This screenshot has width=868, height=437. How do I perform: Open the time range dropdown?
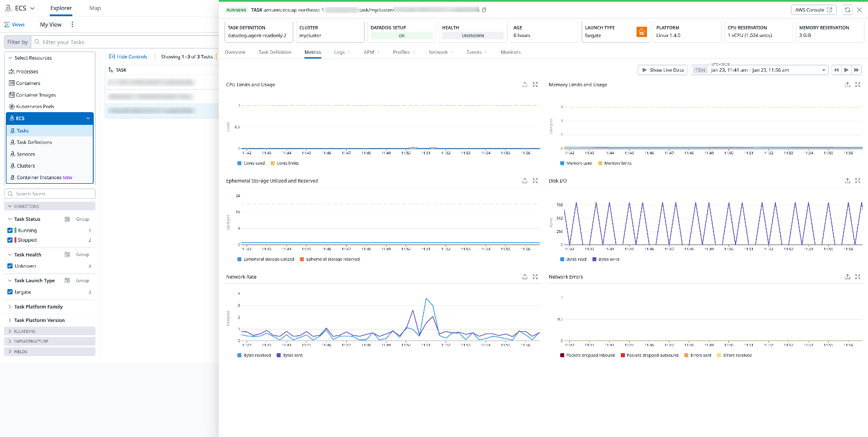click(824, 69)
